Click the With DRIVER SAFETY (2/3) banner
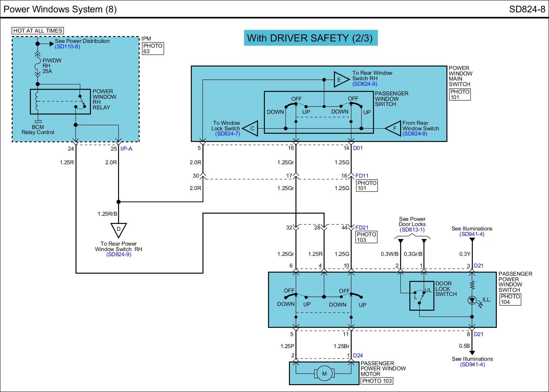 [x=310, y=38]
